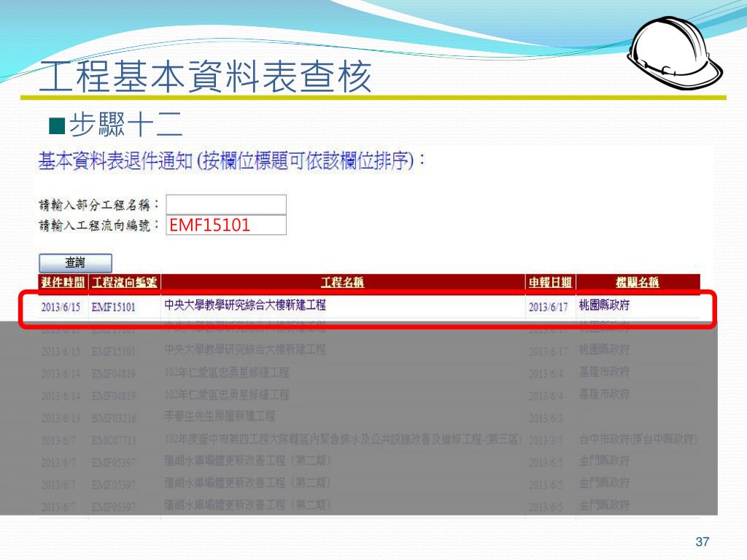747x560 pixels.
Task: Sort by 工程流向編號 column header
Action: tap(124, 282)
